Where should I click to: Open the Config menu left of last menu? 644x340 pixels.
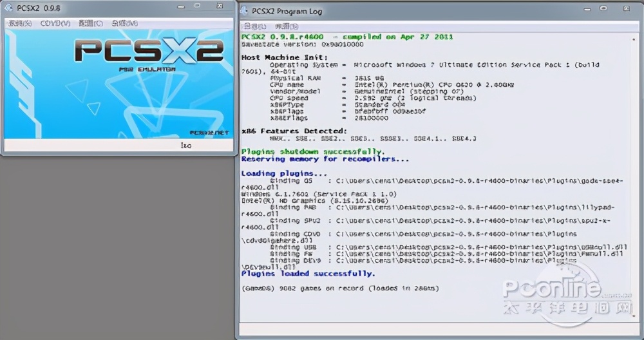click(x=90, y=24)
